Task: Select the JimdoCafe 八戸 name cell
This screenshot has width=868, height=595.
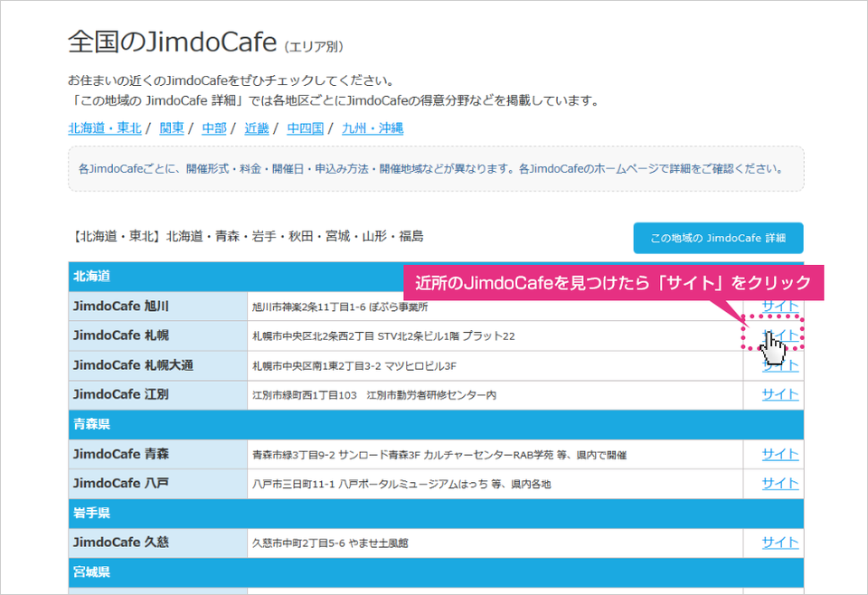Action: tap(157, 484)
